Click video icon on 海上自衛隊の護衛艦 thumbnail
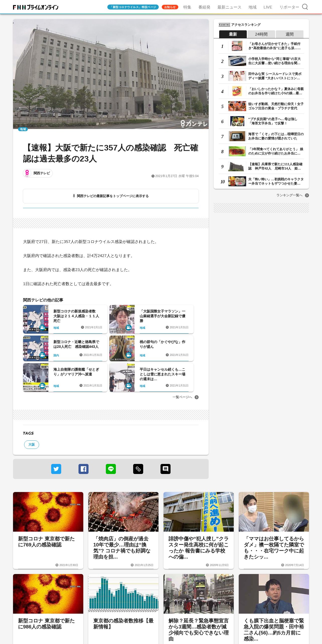 pos(42,385)
